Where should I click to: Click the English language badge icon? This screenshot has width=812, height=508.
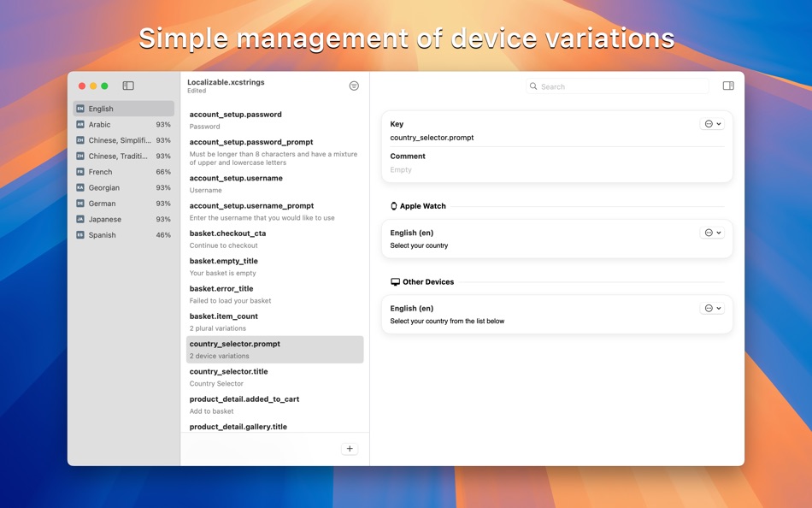coord(80,109)
